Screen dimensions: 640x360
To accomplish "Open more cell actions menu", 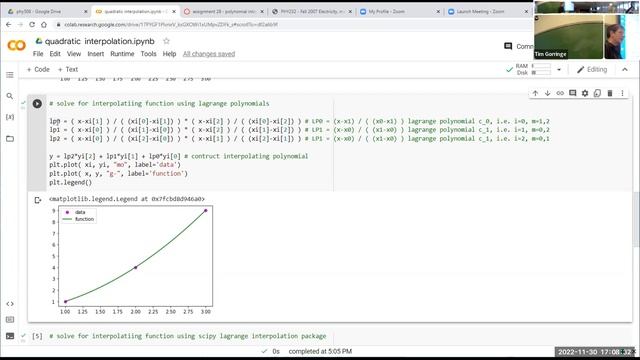I will pyautogui.click(x=622, y=93).
